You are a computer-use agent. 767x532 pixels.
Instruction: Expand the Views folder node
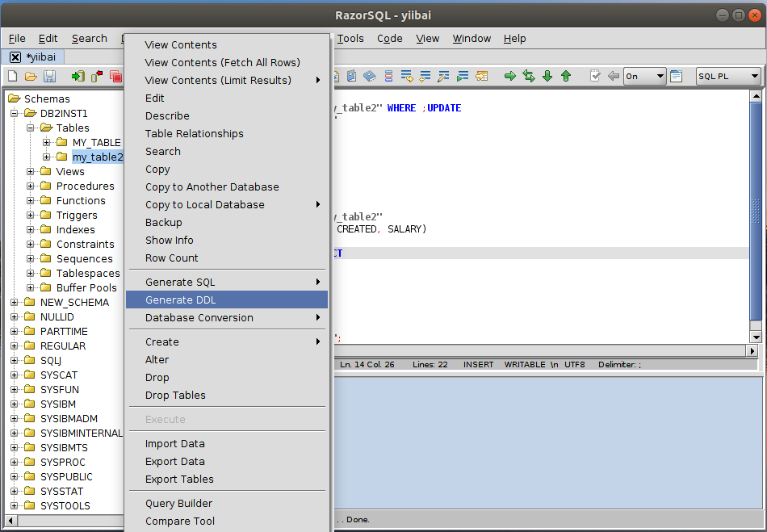click(31, 172)
